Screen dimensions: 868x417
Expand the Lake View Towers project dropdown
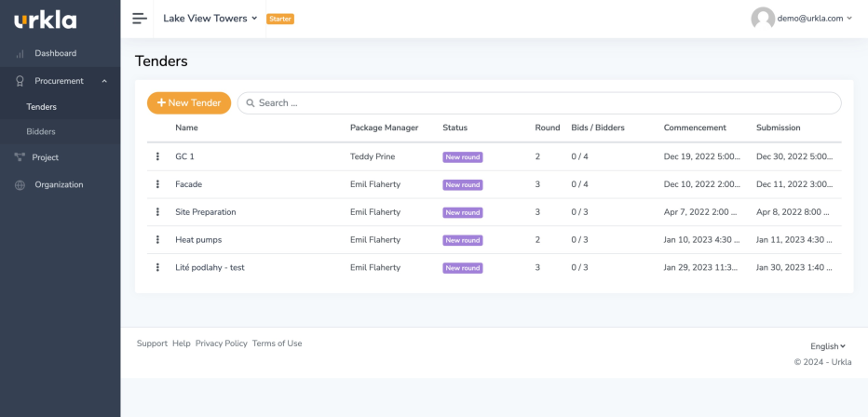[210, 19]
